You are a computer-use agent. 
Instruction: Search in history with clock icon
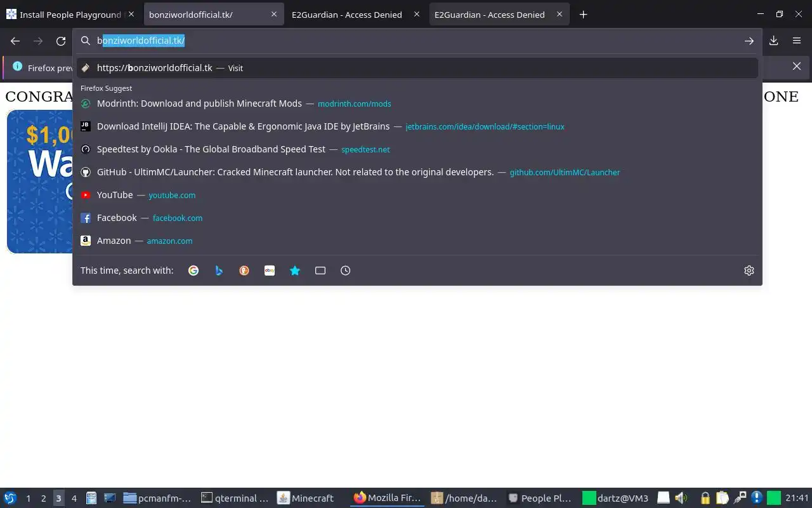(x=346, y=271)
